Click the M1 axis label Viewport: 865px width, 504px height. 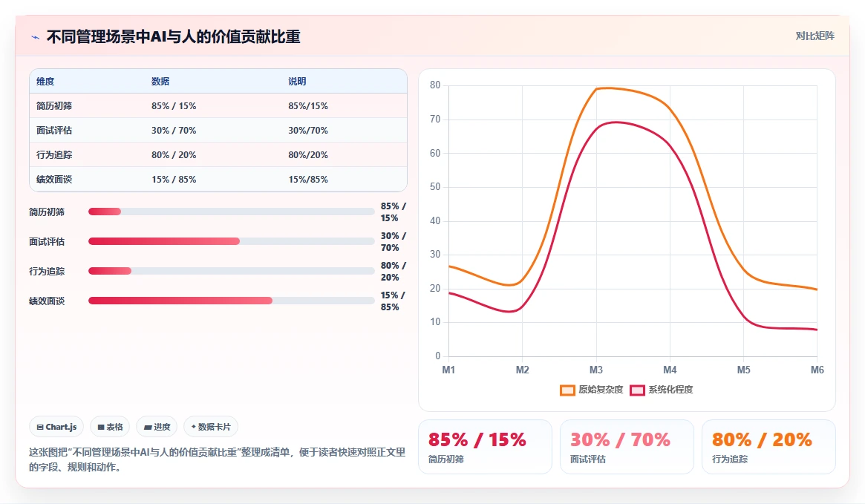448,370
